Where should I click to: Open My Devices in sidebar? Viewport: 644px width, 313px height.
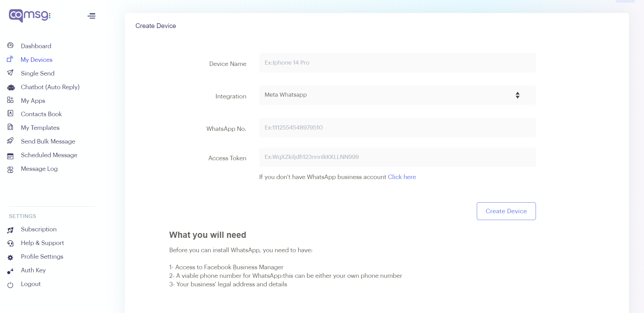click(x=37, y=60)
